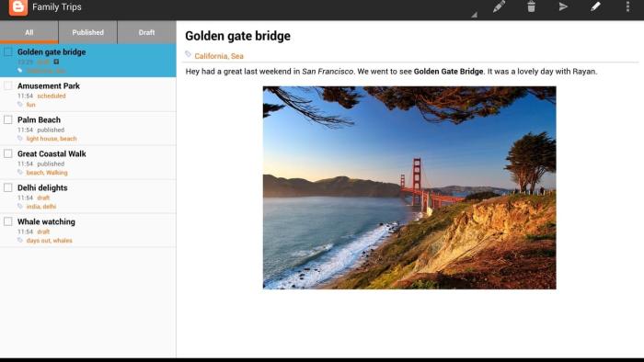644x362 pixels.
Task: Click the 'days out, whales' labels
Action: pos(50,241)
